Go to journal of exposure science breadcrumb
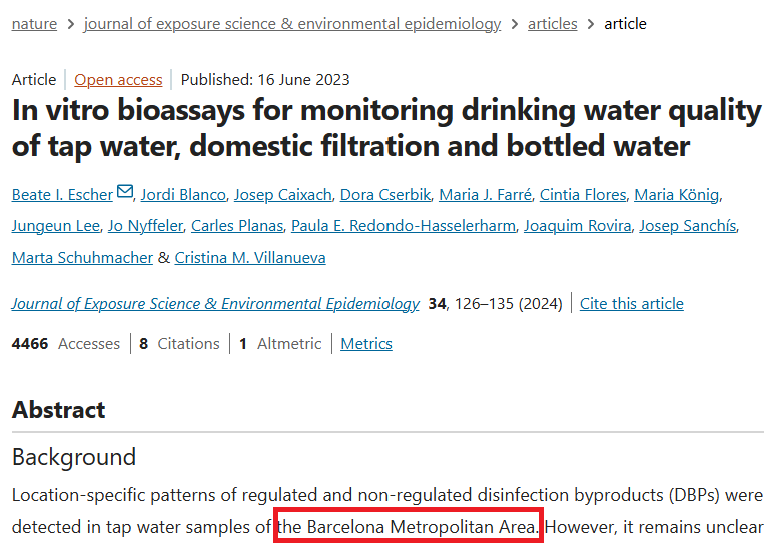 coord(292,23)
